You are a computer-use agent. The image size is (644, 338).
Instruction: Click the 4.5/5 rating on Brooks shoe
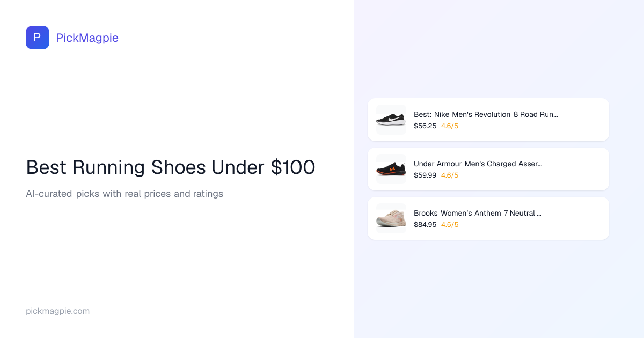[450, 225]
